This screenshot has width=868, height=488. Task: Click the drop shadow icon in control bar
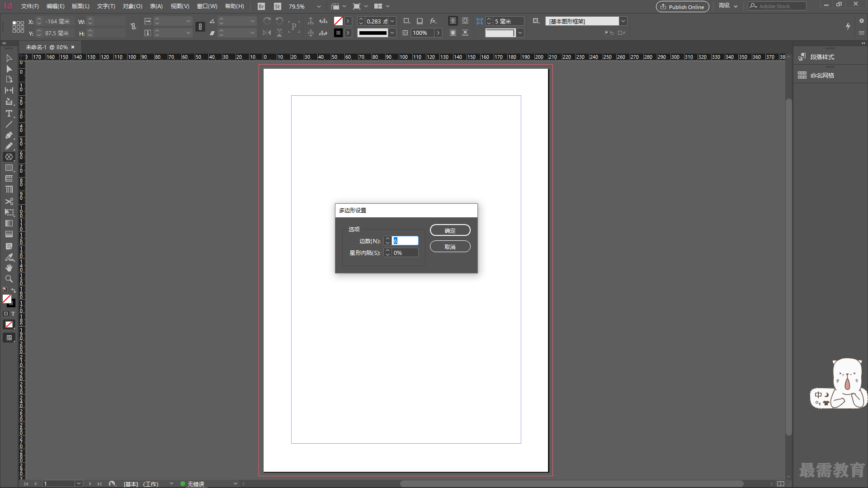[x=420, y=21]
